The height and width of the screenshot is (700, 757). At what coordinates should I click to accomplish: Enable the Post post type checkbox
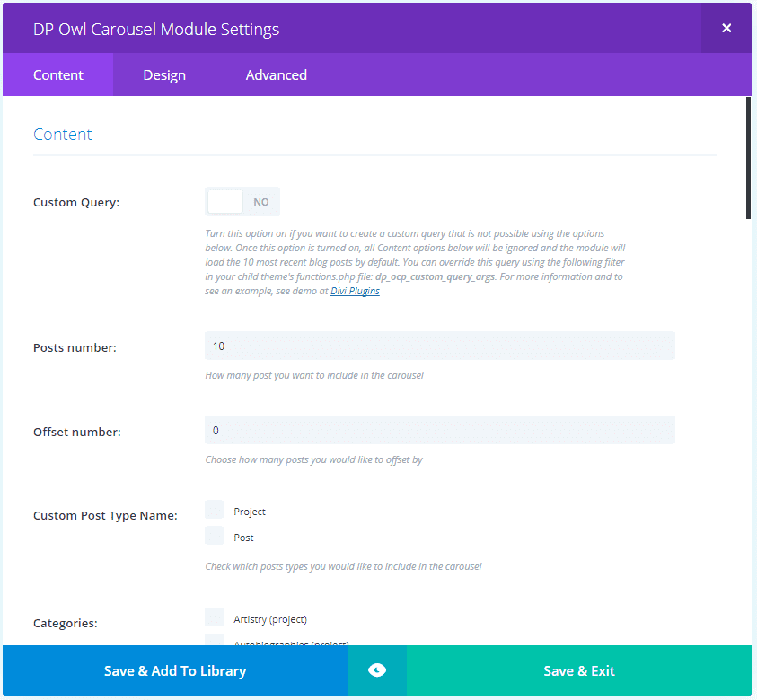click(x=215, y=537)
